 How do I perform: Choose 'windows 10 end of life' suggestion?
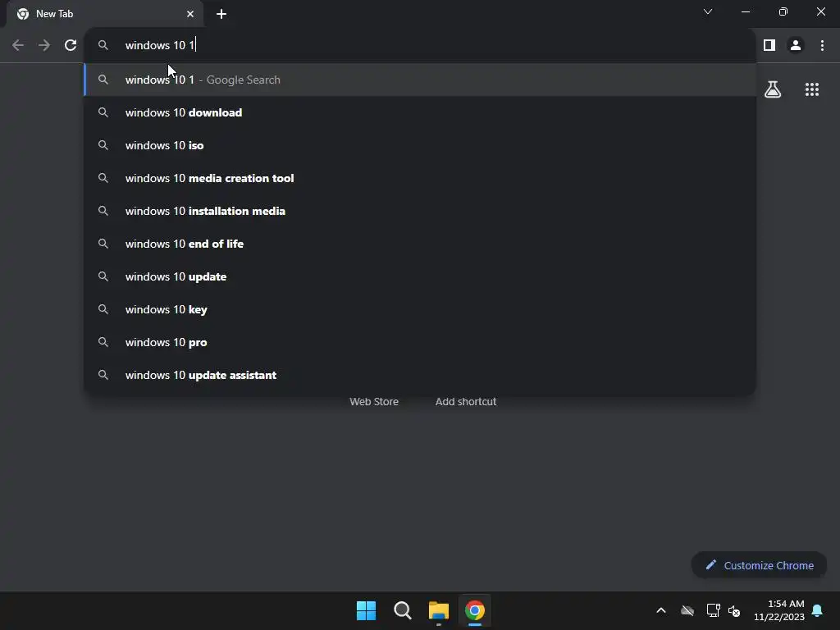point(420,244)
